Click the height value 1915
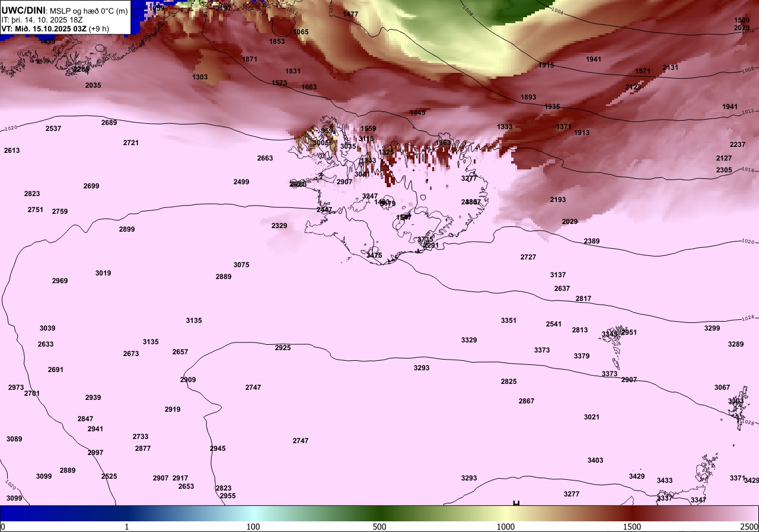The height and width of the screenshot is (532, 759). 546,65
